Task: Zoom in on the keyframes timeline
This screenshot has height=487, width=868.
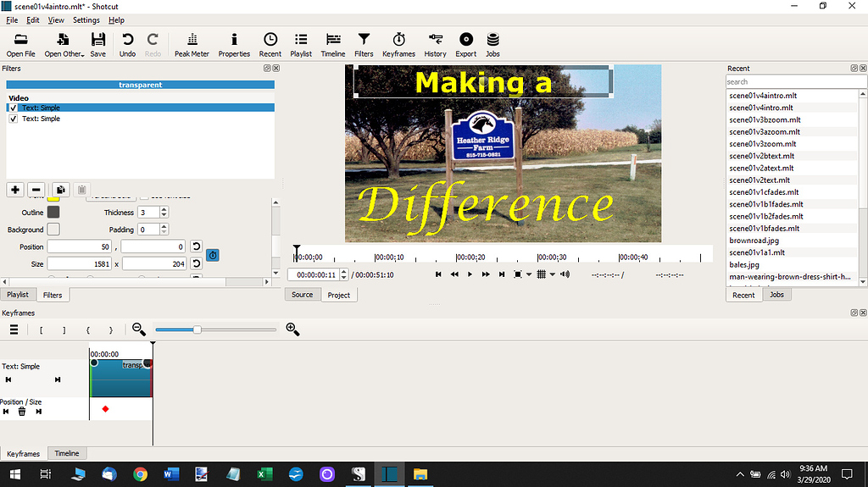Action: pyautogui.click(x=292, y=329)
